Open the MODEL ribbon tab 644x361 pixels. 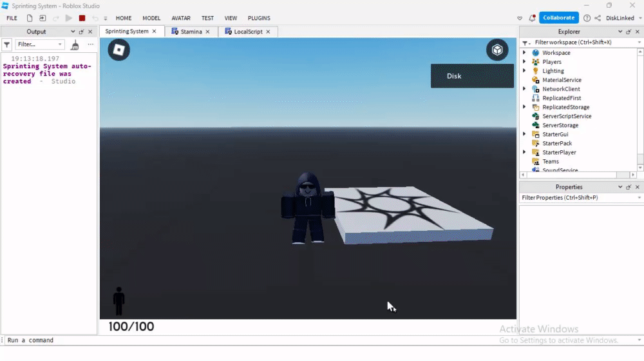click(151, 18)
